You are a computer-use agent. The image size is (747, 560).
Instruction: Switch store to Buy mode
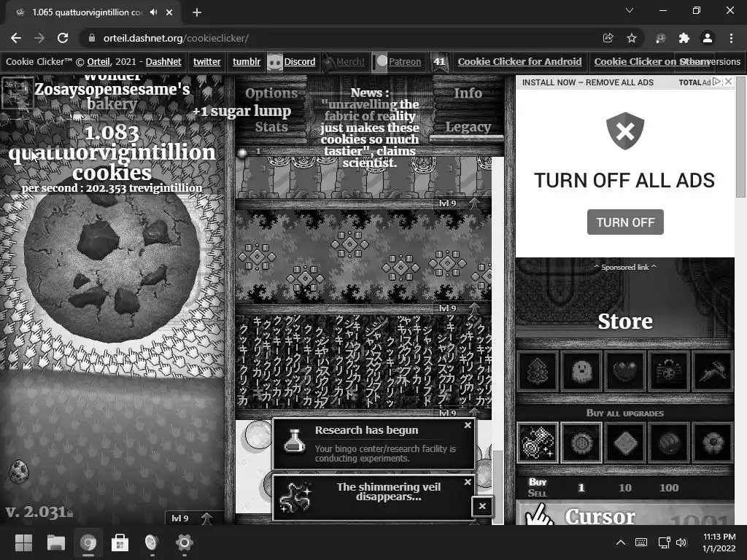[538, 482]
